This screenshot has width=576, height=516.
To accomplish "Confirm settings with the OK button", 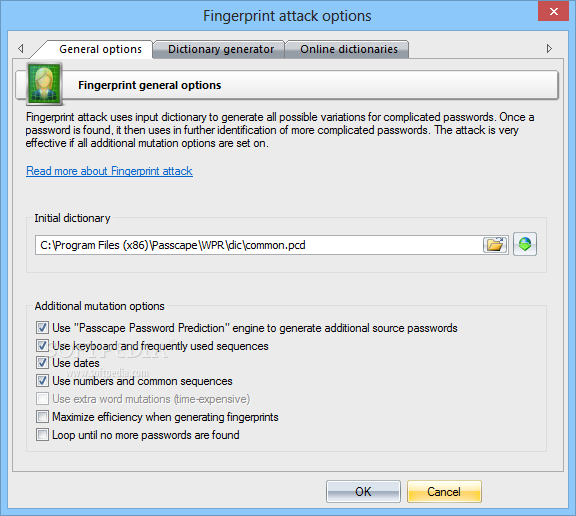I will click(x=363, y=491).
